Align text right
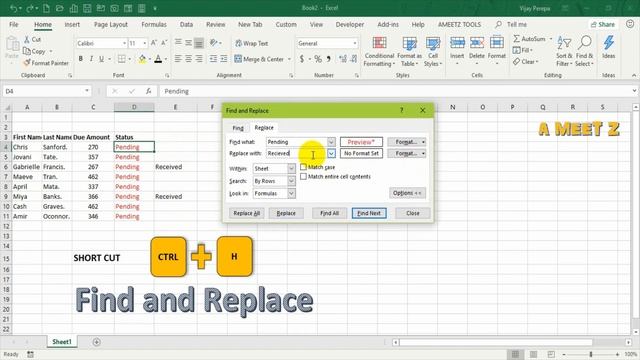Viewport: 640px width, 360px height. click(x=199, y=59)
